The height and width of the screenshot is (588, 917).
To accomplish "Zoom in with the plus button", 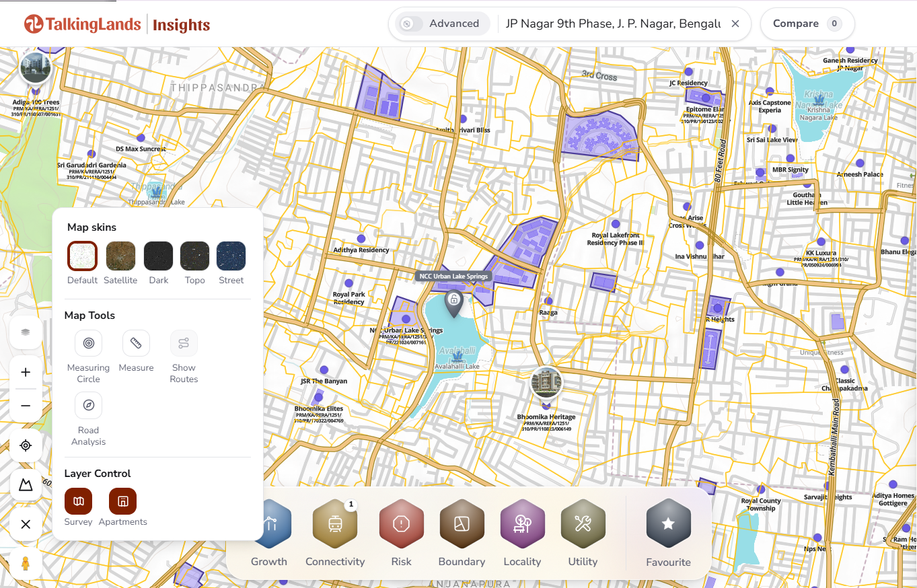I will point(26,372).
